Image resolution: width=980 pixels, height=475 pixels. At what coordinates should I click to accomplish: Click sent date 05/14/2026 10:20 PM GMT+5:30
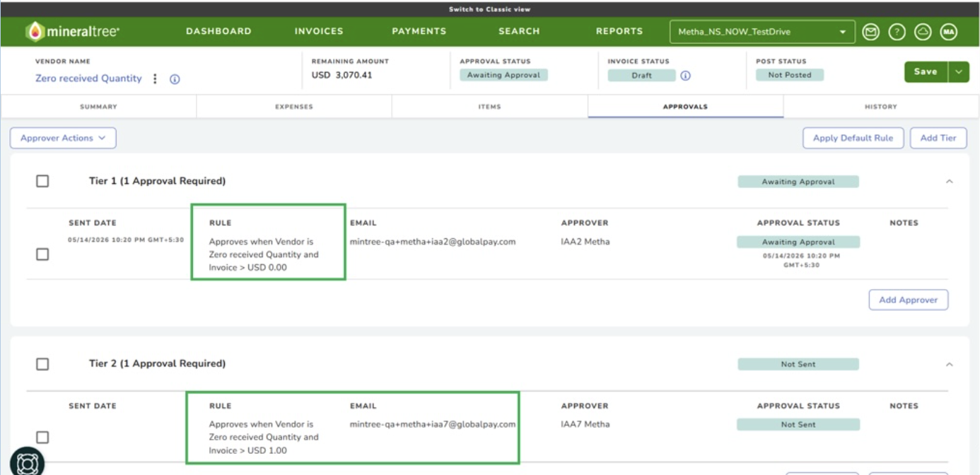126,240
